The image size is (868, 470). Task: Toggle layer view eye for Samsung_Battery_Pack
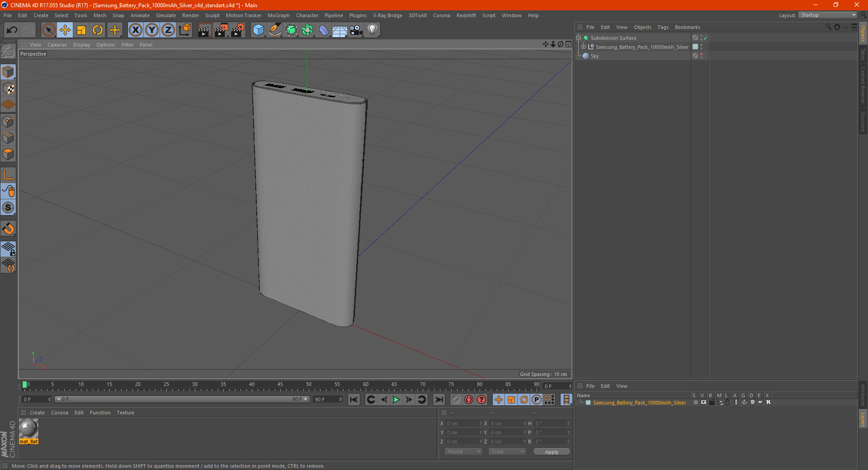pyautogui.click(x=703, y=402)
